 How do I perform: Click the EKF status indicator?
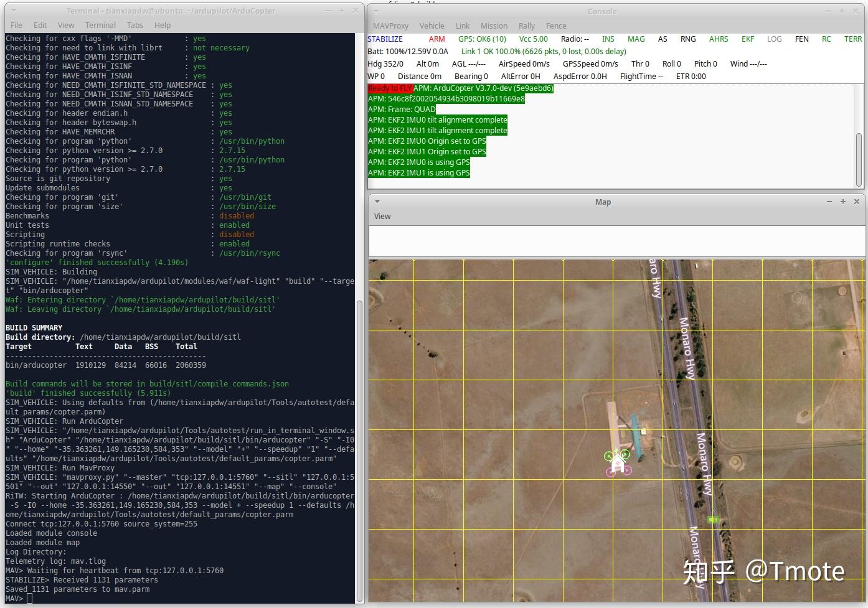click(747, 39)
